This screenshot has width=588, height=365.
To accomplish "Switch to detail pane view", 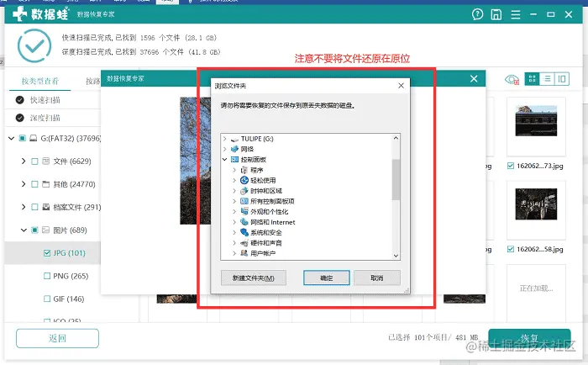I will coord(562,79).
